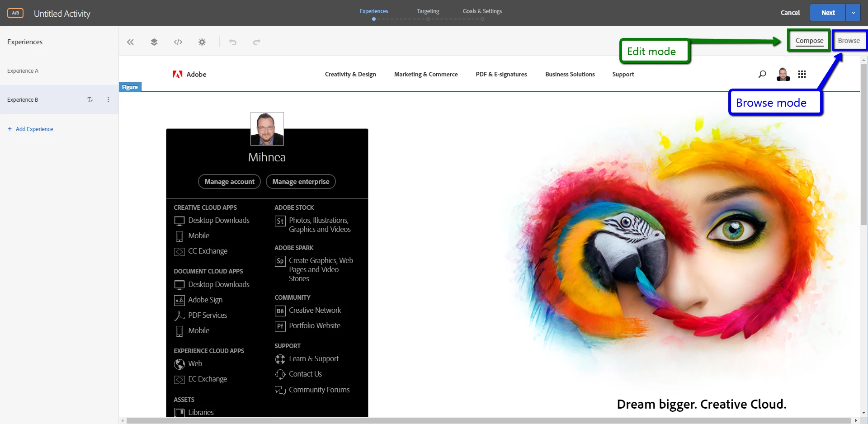Click the Cancel button
Image resolution: width=868 pixels, height=424 pixels.
click(x=790, y=13)
